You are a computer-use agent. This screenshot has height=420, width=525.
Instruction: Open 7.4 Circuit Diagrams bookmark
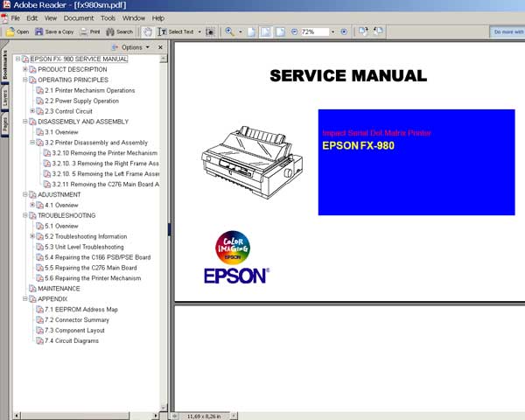tap(72, 340)
